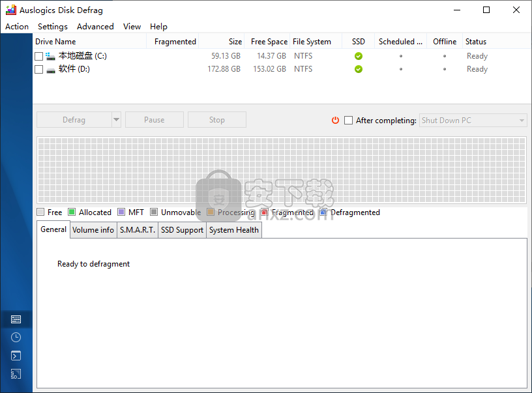Open the command prompt sidebar icon
This screenshot has height=393, width=532.
pos(16,356)
